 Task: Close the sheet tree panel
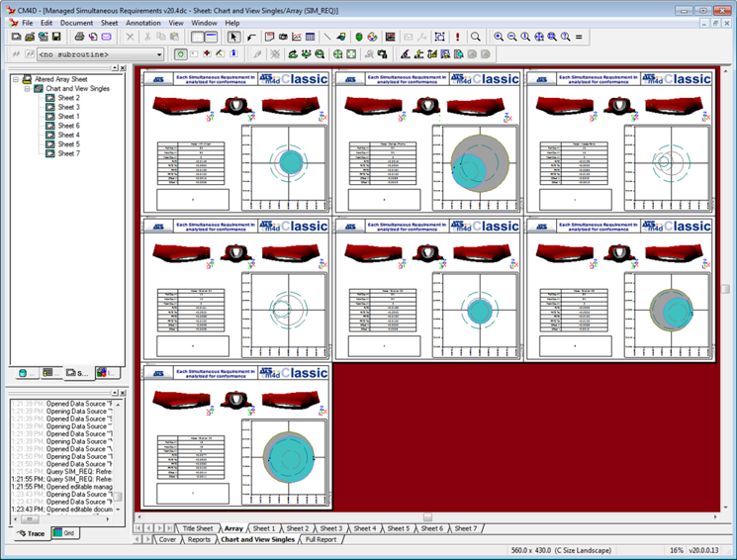(123, 68)
